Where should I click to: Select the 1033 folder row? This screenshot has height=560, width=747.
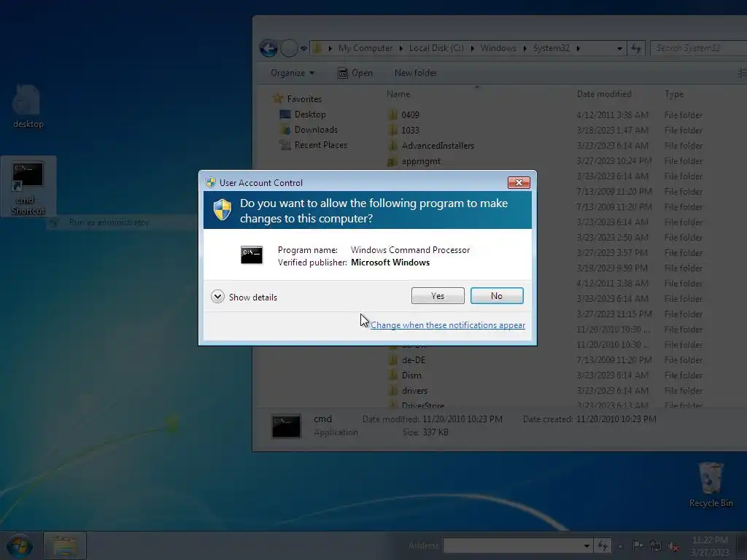410,130
